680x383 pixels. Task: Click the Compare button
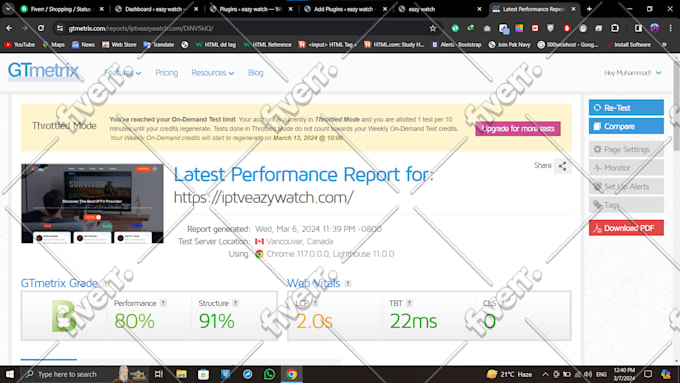click(626, 126)
